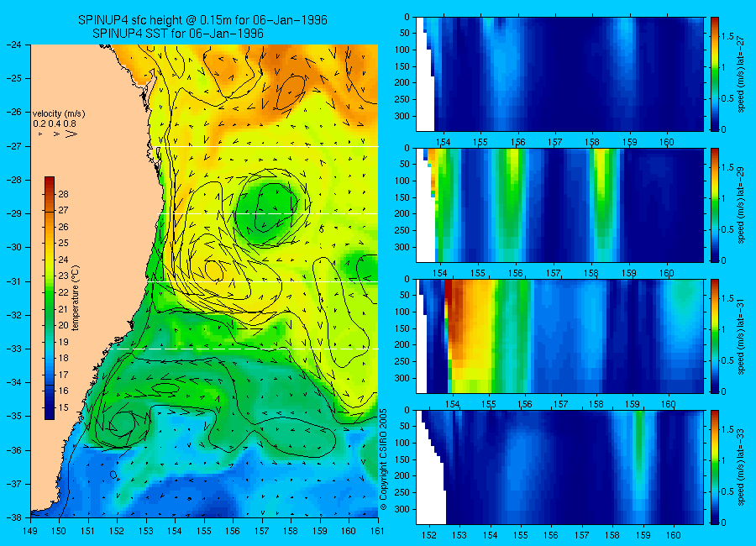Open the lat=-33 speed cross-section panel
The image size is (756, 546).
[x=559, y=467]
